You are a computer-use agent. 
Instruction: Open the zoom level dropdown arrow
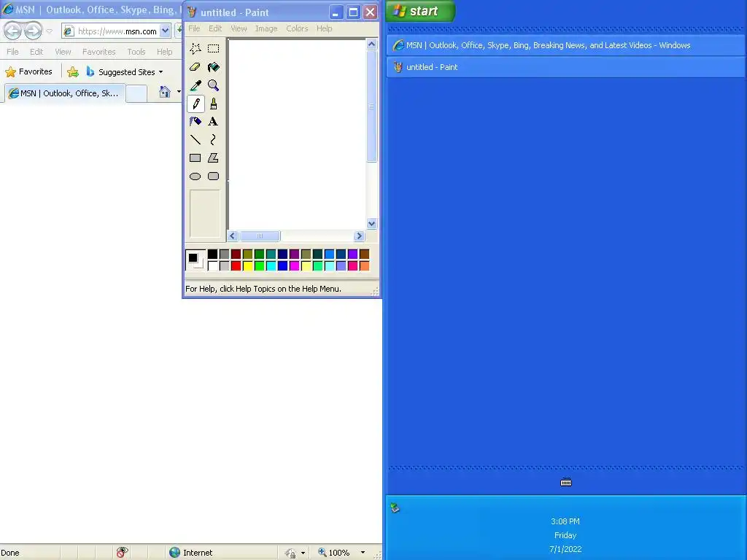(x=363, y=553)
